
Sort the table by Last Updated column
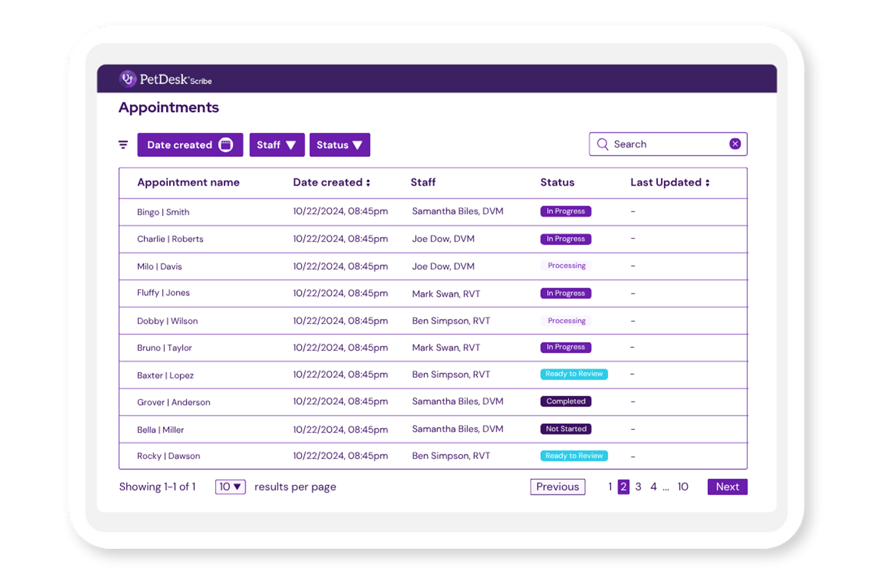708,183
